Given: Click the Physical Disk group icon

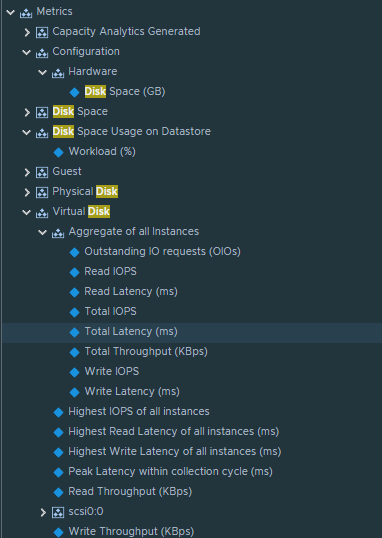Looking at the screenshot, I should pyautogui.click(x=42, y=192).
